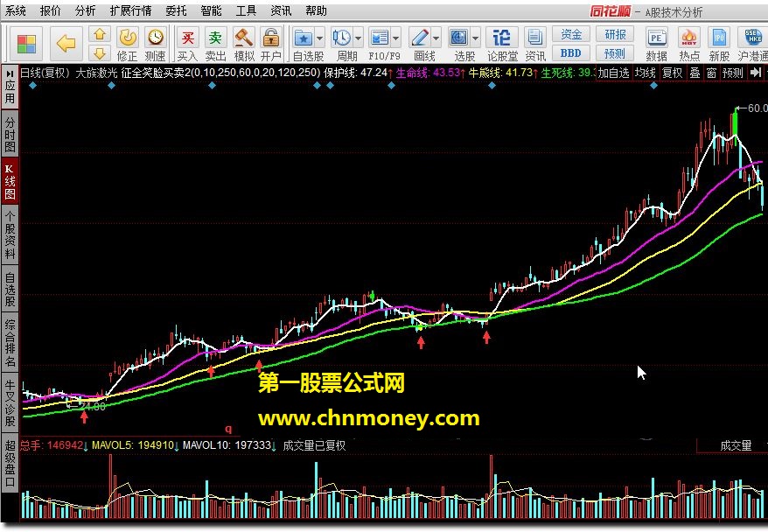The width and height of the screenshot is (768, 532).
Task: Open the 沪港通 SSE HKE icon
Action: coord(752,44)
